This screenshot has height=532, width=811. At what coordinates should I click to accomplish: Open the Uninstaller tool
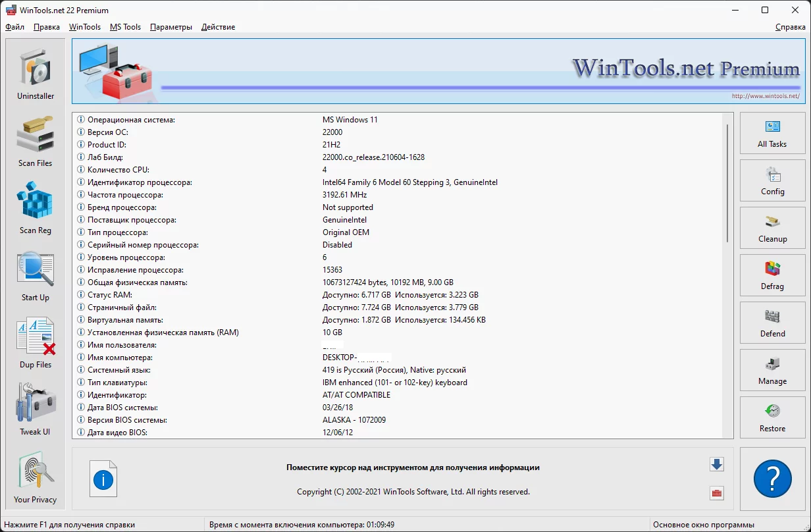coord(36,73)
